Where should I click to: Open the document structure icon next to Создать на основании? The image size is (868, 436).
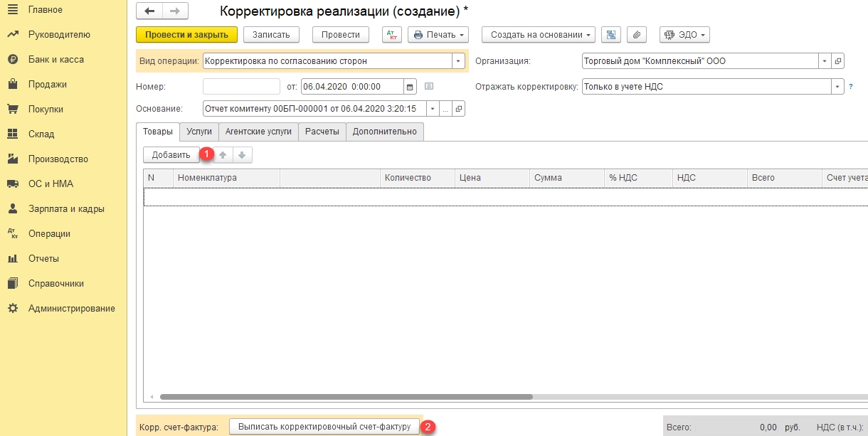[x=610, y=35]
